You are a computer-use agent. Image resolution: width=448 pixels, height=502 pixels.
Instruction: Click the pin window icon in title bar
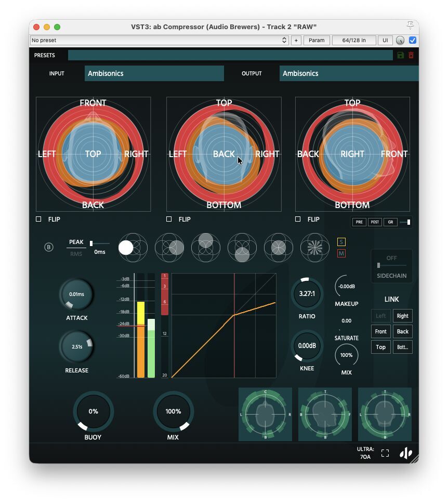410,25
